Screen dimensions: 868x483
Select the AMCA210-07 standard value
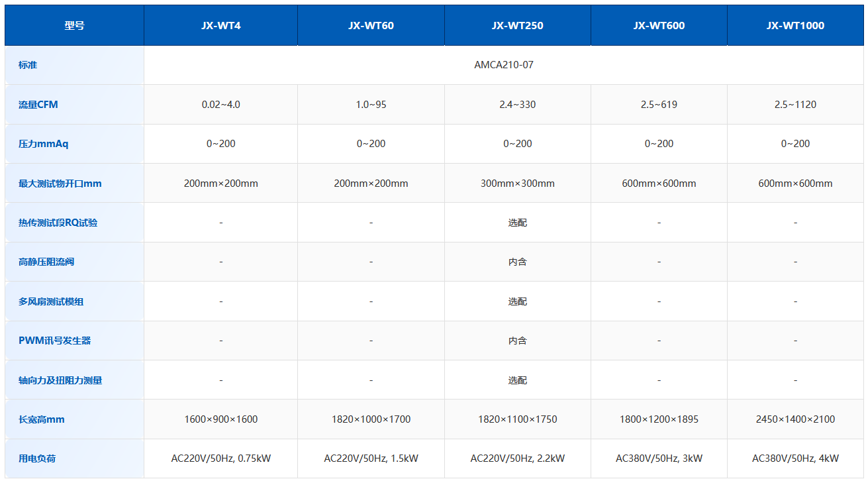coord(503,65)
